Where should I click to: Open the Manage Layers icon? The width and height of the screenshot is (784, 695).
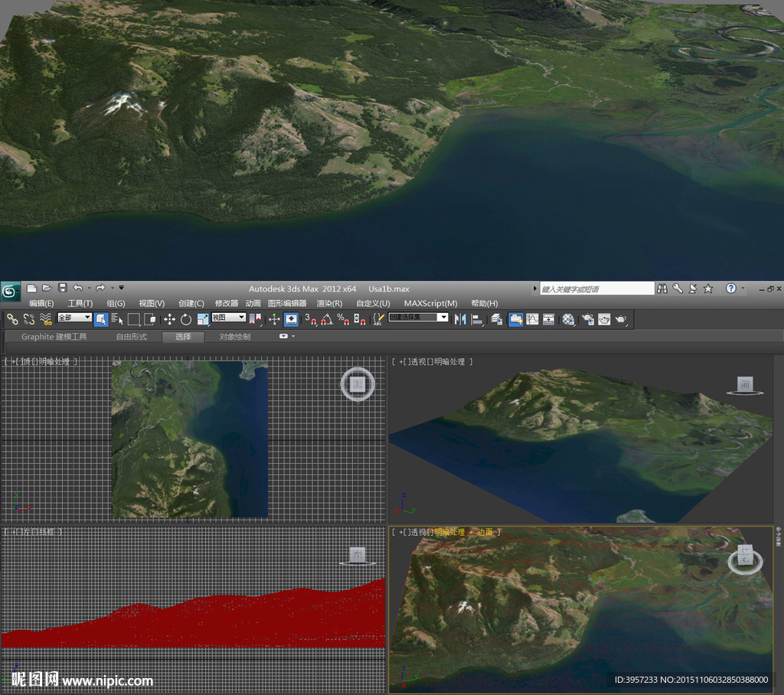pos(496,319)
